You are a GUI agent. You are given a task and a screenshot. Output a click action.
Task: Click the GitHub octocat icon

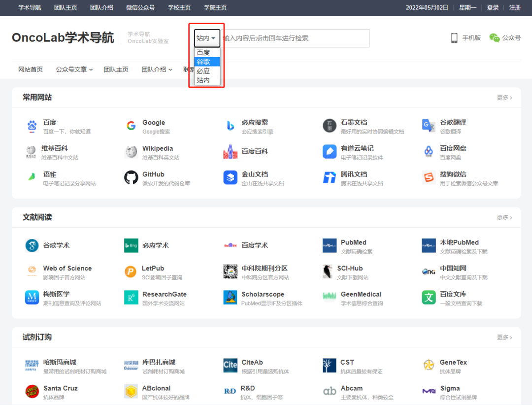pos(132,177)
